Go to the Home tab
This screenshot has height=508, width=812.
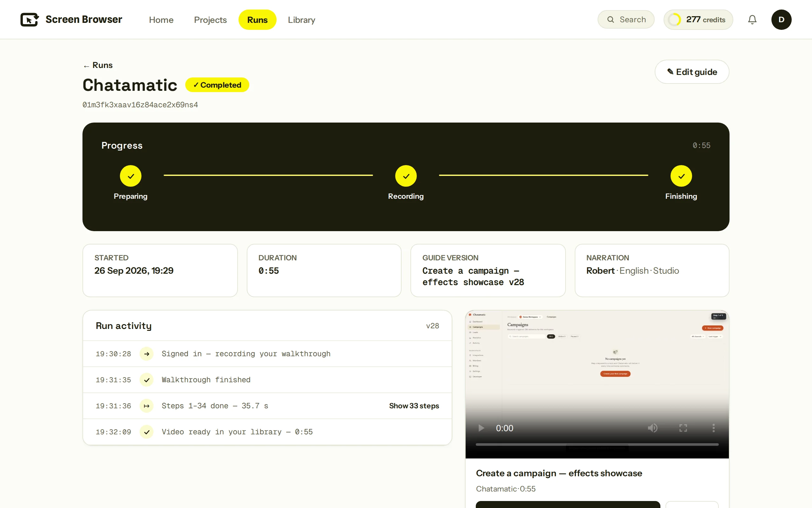[x=161, y=20]
